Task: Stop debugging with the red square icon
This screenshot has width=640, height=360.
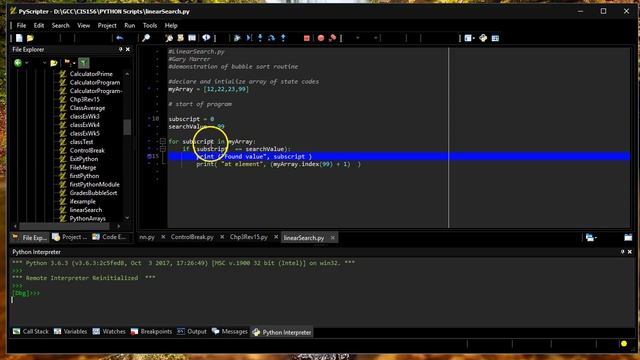Action: (x=307, y=38)
